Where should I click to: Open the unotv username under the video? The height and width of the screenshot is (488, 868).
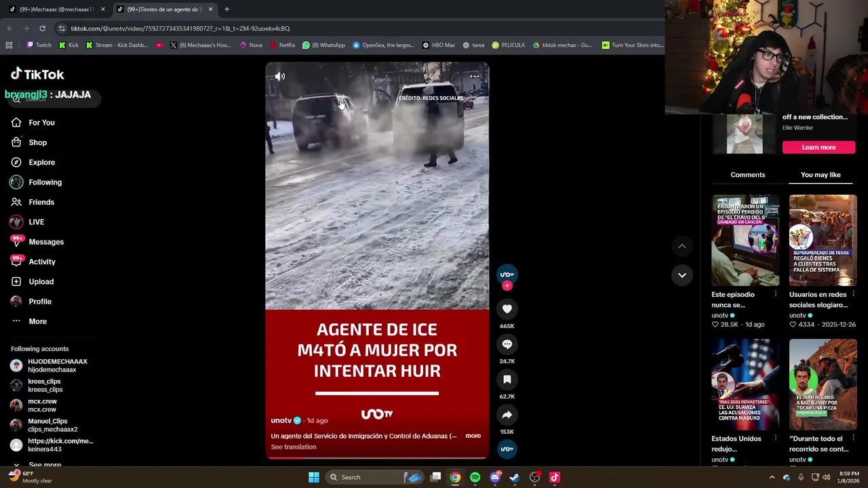[x=281, y=420]
